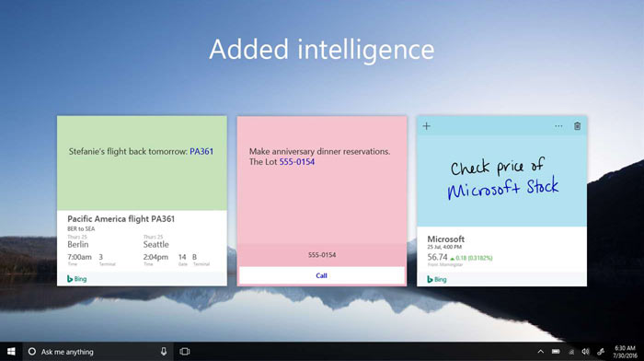Screen dimensions: 644x361
Task: Select the Pacific America flight PA361 heading
Action: [121, 219]
